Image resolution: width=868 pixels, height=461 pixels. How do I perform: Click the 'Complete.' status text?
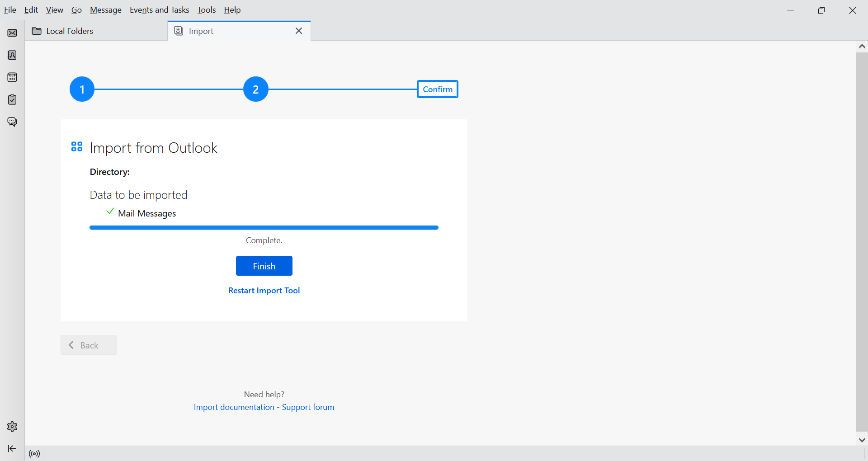[x=264, y=240]
